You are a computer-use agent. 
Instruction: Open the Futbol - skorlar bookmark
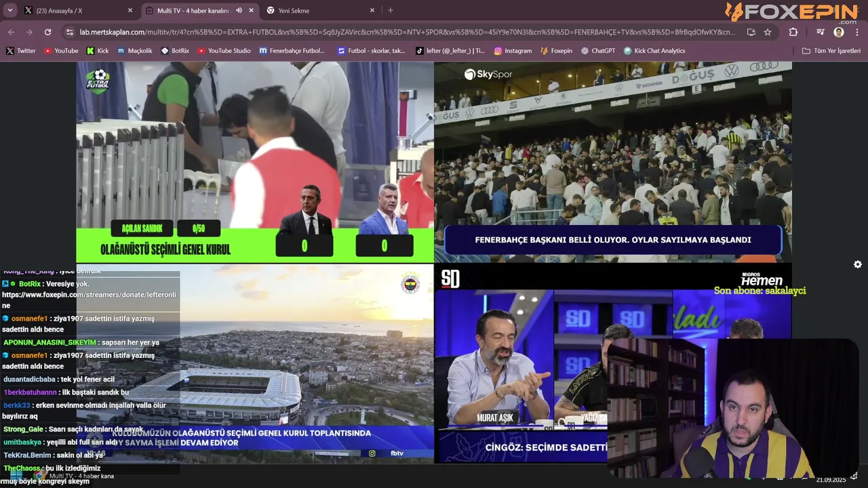point(372,51)
